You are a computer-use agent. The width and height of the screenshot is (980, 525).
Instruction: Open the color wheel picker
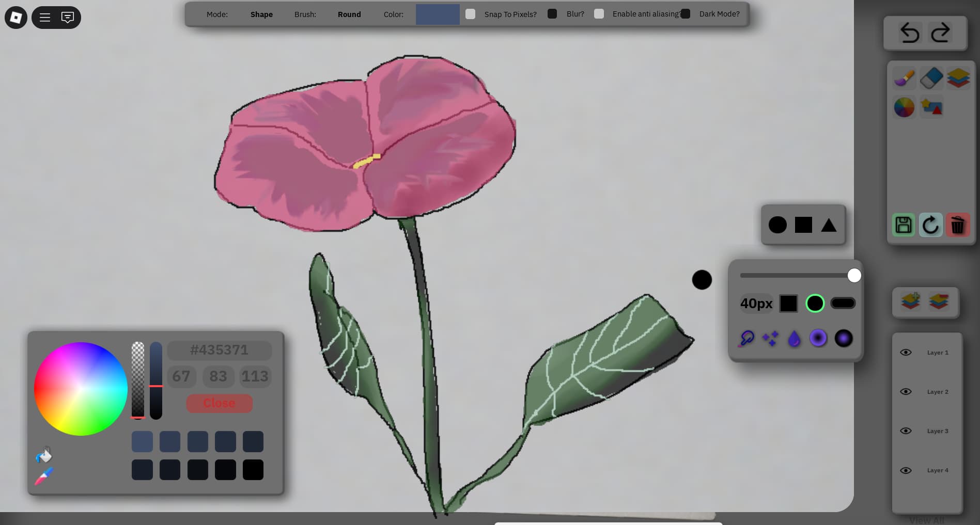[x=904, y=107]
